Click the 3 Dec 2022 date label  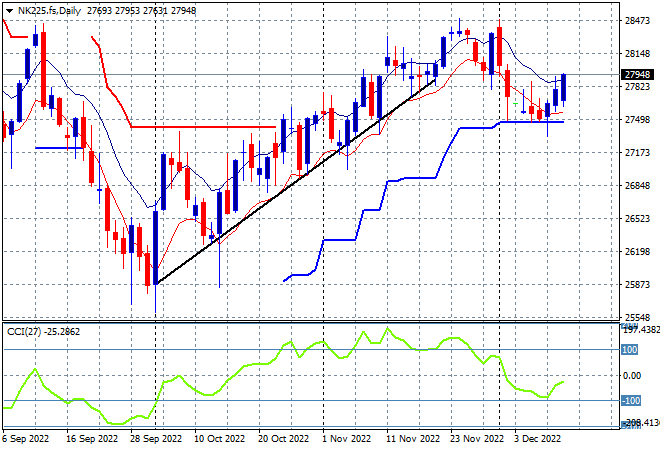pos(538,439)
